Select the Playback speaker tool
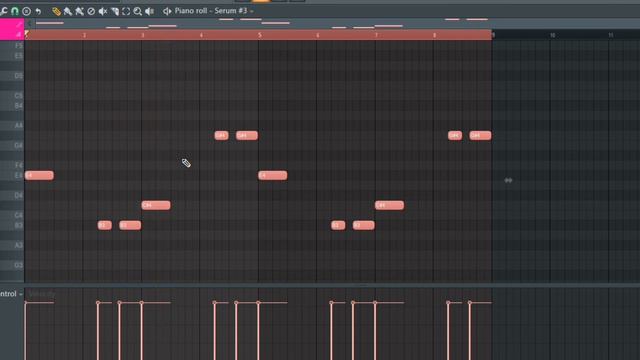The image size is (640, 360). [150, 11]
